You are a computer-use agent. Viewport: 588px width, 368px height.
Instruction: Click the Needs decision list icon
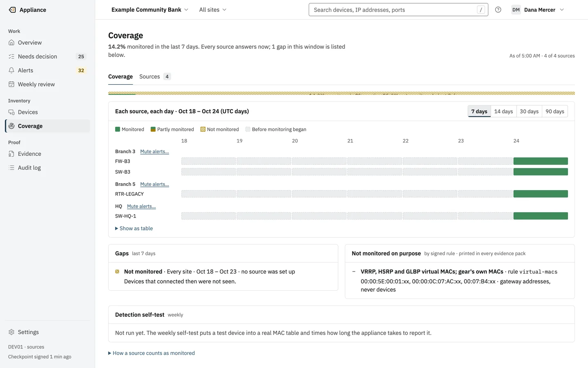(11, 56)
